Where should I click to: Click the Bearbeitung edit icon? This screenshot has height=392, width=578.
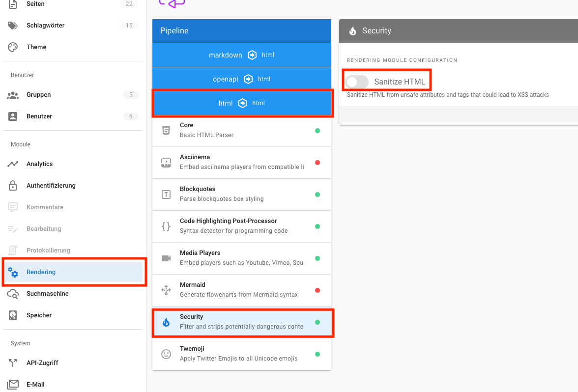pos(13,229)
